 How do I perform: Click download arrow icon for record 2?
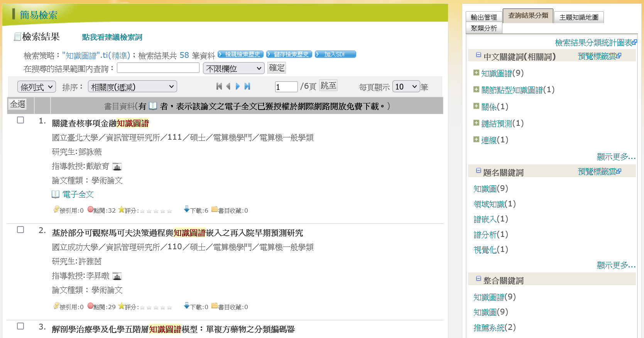tap(187, 306)
